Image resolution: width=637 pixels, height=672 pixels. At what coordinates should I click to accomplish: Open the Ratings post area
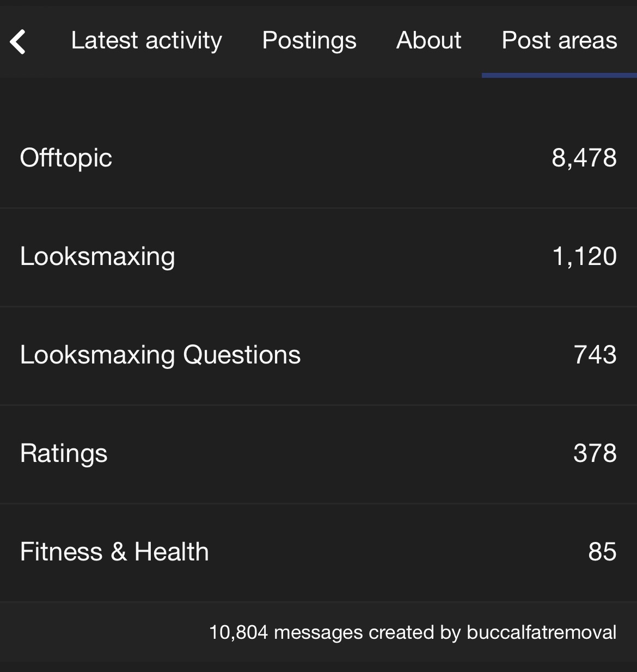click(64, 454)
